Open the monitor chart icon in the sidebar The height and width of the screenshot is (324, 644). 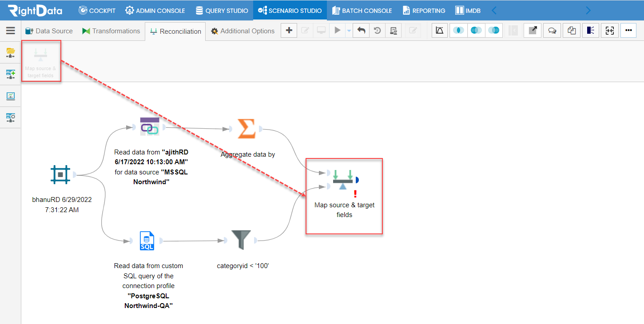pos(11,96)
